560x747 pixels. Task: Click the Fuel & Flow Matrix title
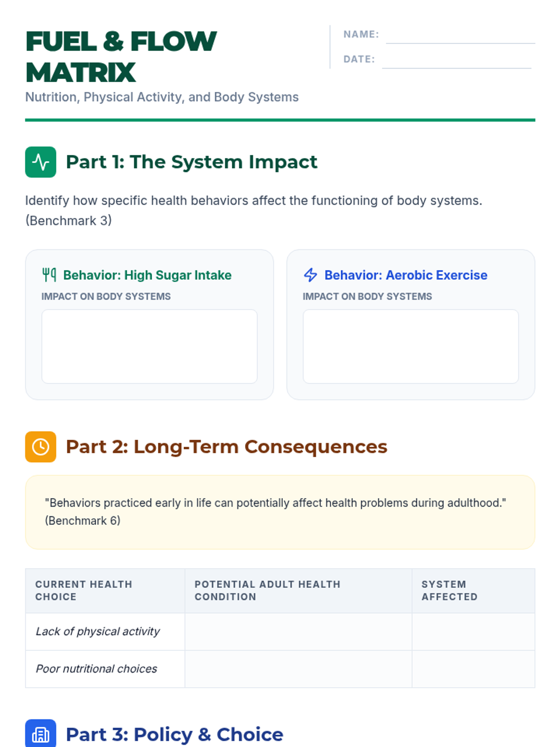pos(121,57)
